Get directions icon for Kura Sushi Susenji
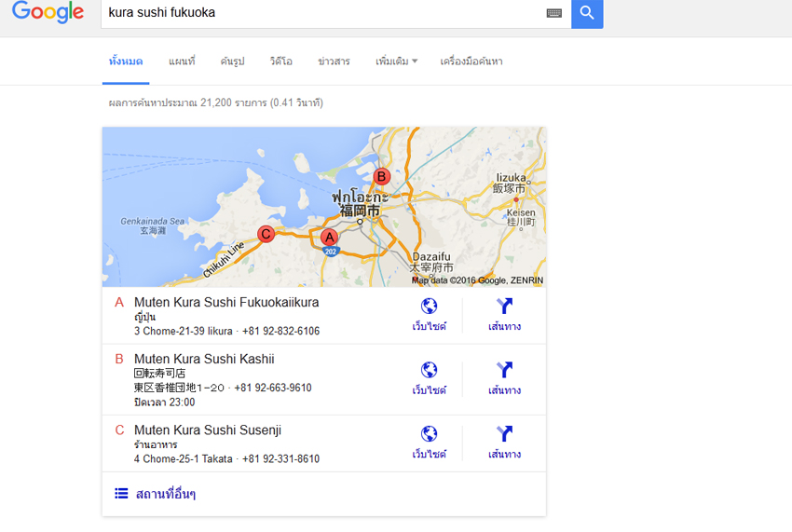This screenshot has width=792, height=532. click(505, 433)
